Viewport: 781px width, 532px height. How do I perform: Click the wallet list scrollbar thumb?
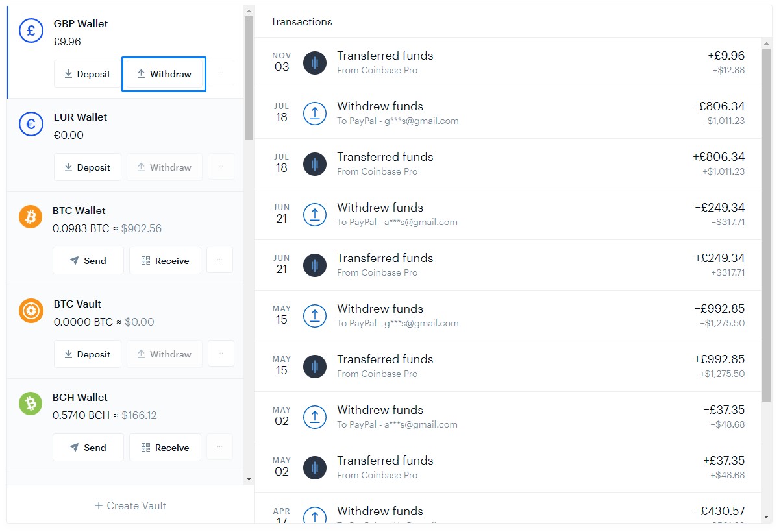point(249,78)
